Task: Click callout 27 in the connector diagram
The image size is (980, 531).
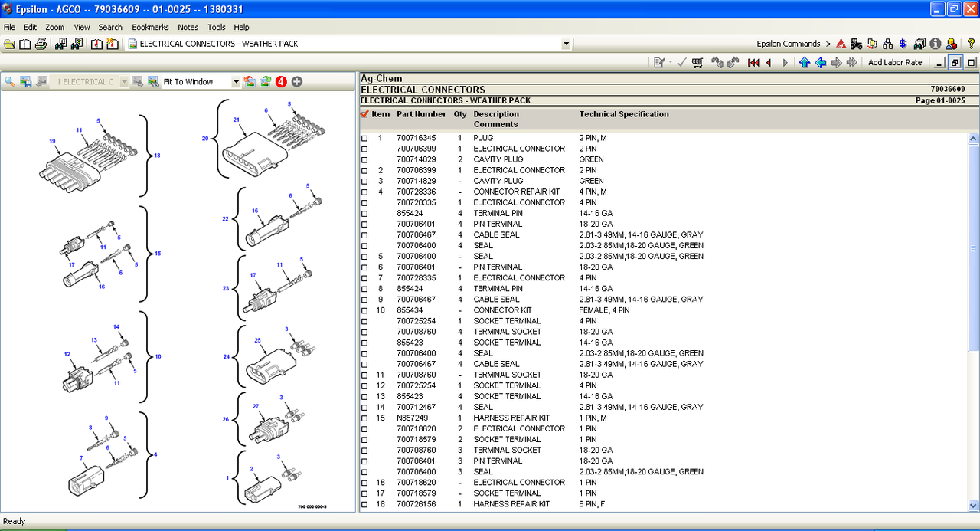Action: tap(256, 406)
